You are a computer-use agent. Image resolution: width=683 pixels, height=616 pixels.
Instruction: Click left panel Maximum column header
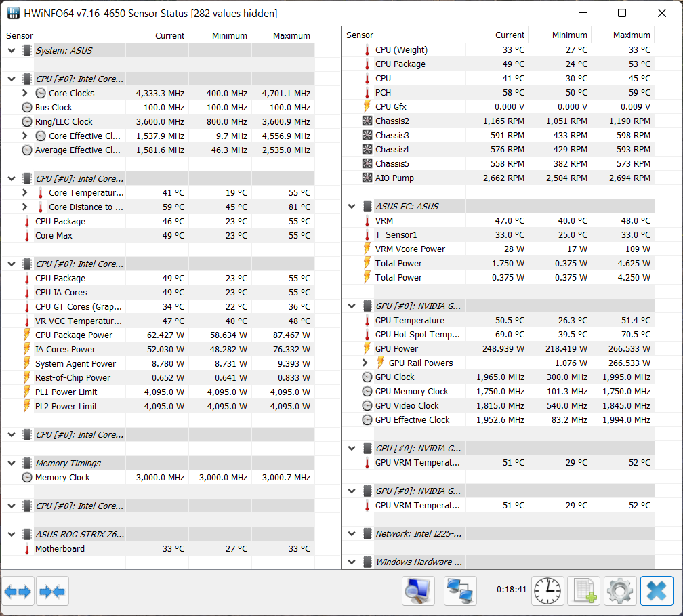pos(283,36)
